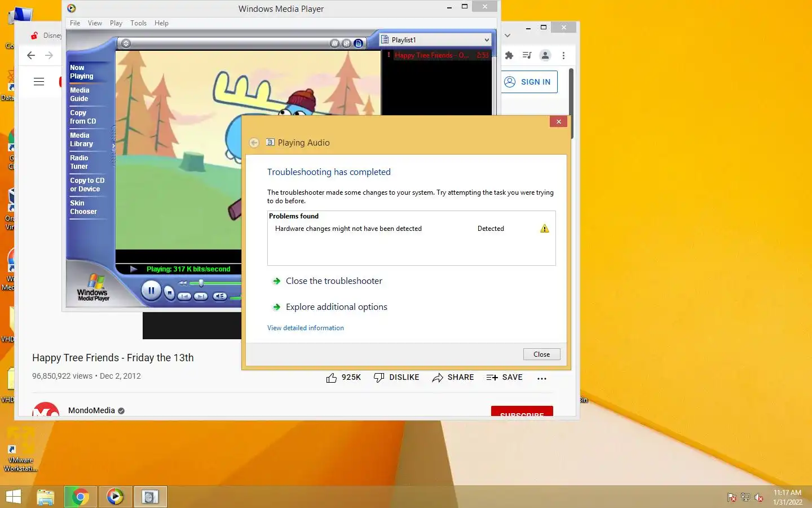
Task: Open the Windows Start button
Action: coord(13,497)
